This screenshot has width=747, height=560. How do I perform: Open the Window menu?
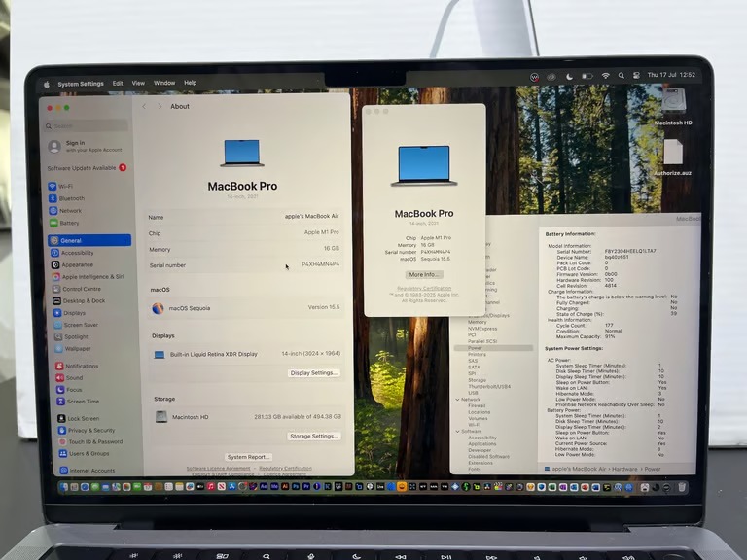click(164, 83)
